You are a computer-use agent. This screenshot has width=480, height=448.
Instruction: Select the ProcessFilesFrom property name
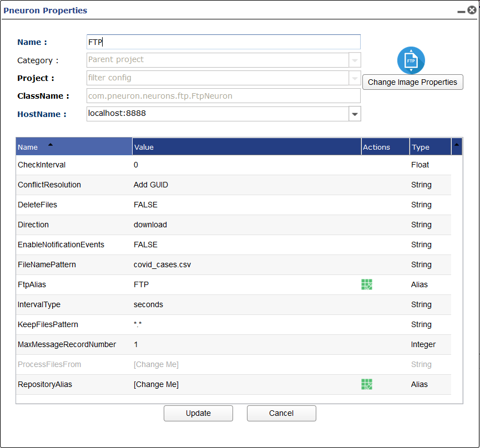[x=49, y=364]
